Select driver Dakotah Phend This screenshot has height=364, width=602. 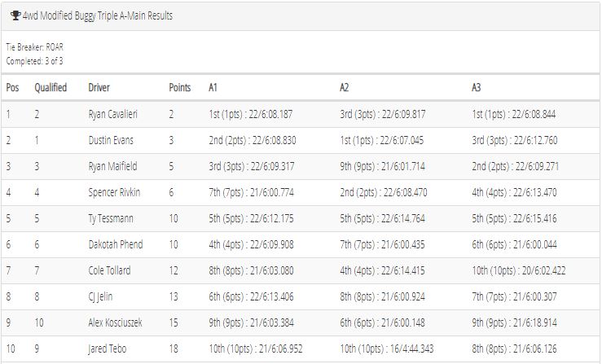(116, 244)
